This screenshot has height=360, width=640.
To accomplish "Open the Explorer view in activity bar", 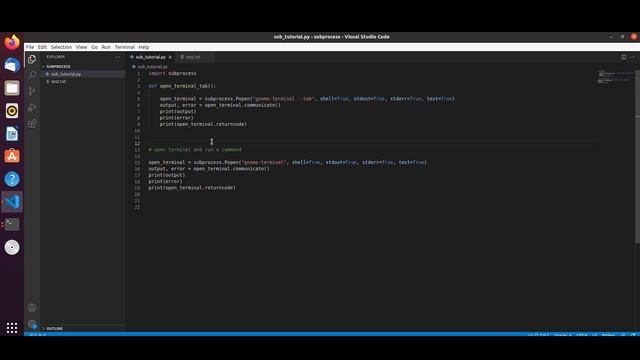I will tap(32, 59).
